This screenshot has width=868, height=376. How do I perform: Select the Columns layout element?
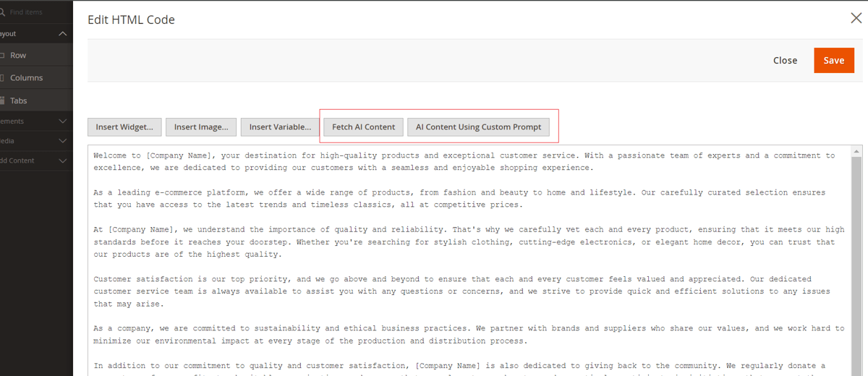(x=25, y=78)
